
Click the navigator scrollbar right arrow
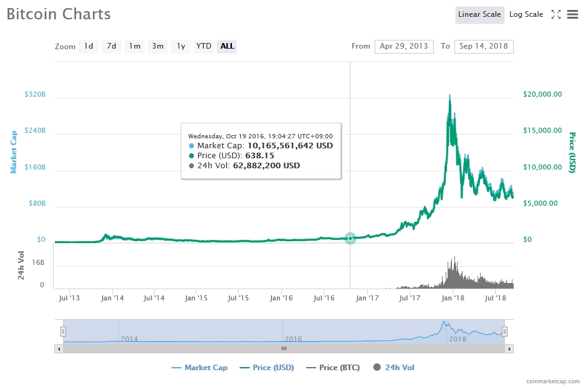[x=511, y=349]
